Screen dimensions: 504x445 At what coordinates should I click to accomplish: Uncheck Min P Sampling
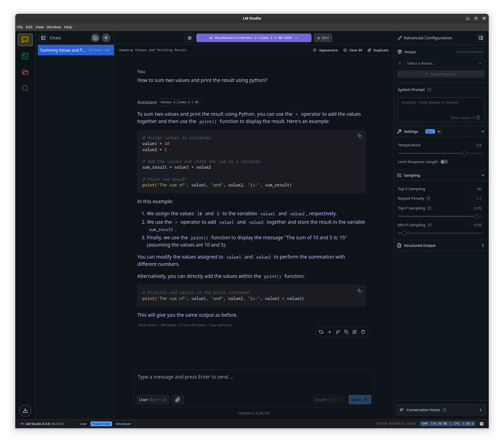(430, 225)
